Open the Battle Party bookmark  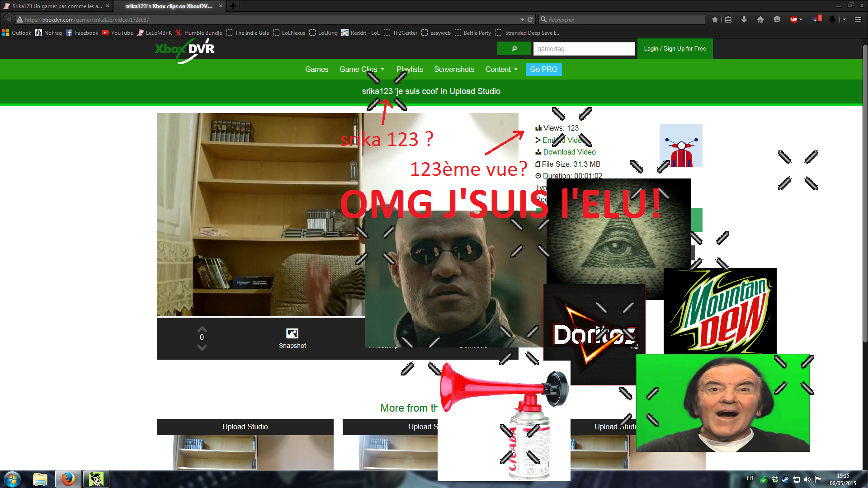tap(473, 33)
